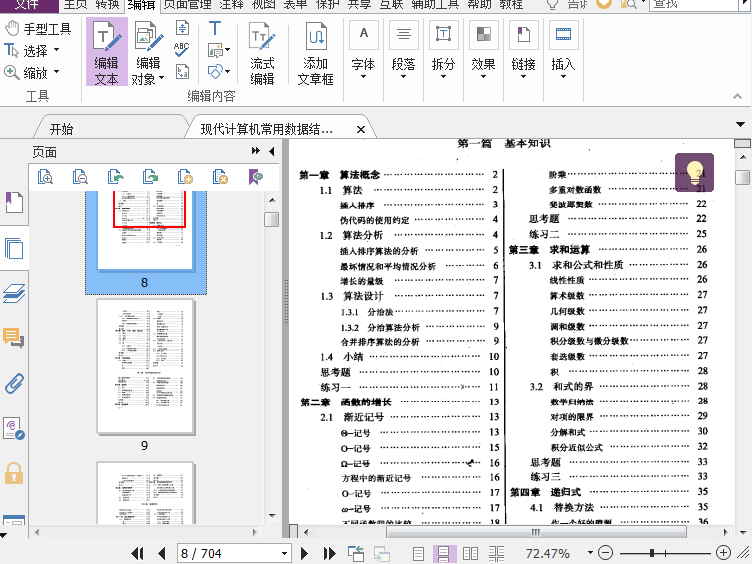This screenshot has height=564, width=752.
Task: Click the spell check ABC icon
Action: pos(182,50)
